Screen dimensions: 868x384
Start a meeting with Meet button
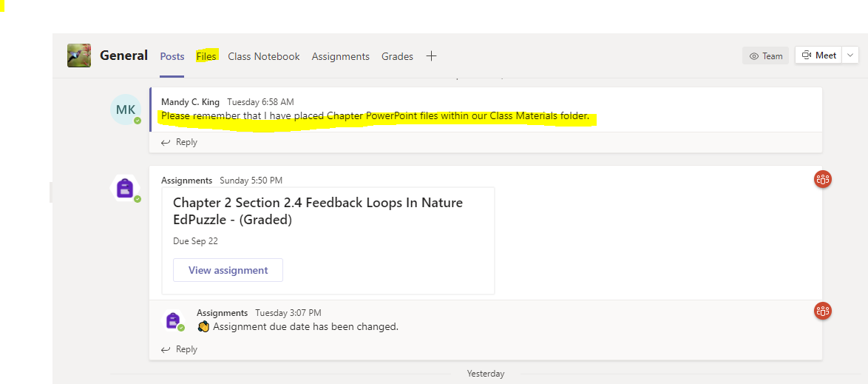[x=818, y=55]
